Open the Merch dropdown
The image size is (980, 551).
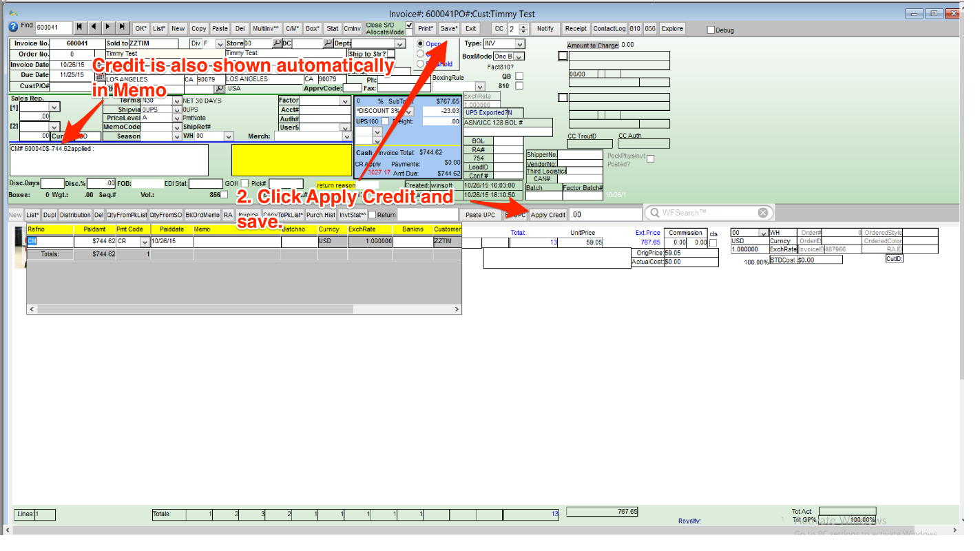pyautogui.click(x=346, y=136)
